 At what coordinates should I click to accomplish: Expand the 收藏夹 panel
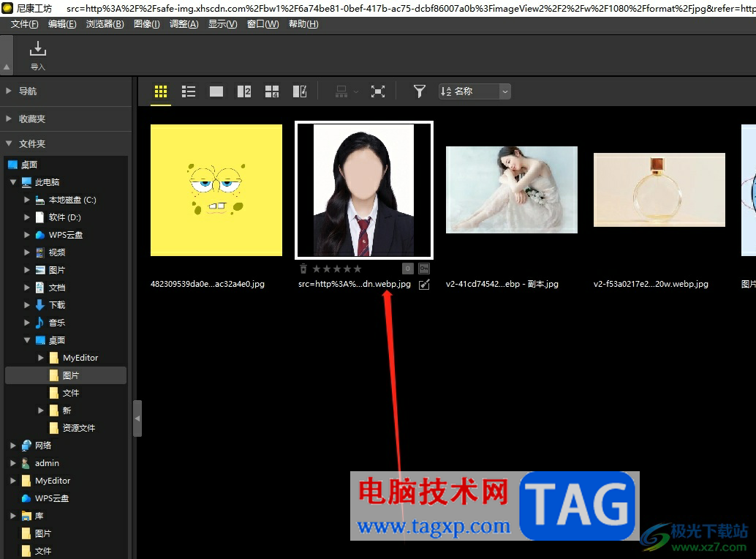8,119
